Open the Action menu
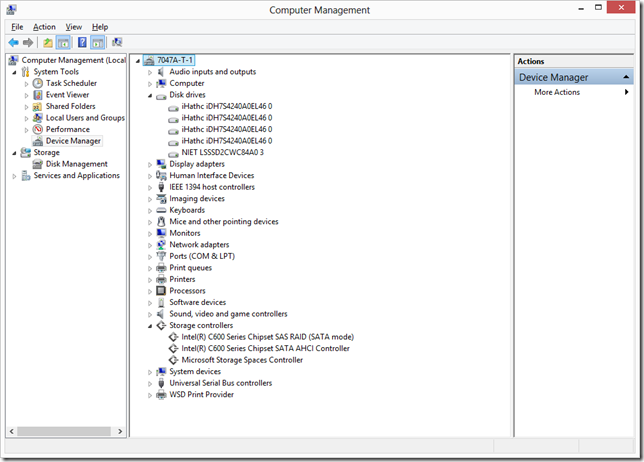Screen dimensions: 644x462 pyautogui.click(x=44, y=27)
